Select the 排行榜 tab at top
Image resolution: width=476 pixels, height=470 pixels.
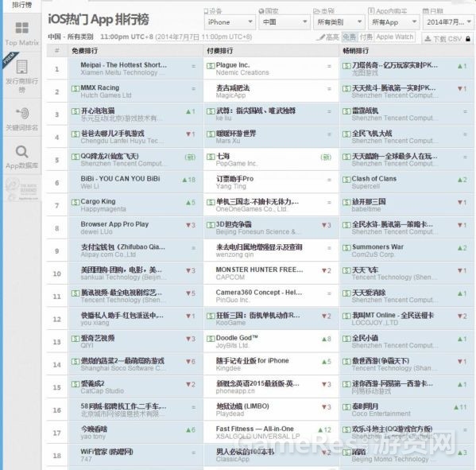coord(22,5)
